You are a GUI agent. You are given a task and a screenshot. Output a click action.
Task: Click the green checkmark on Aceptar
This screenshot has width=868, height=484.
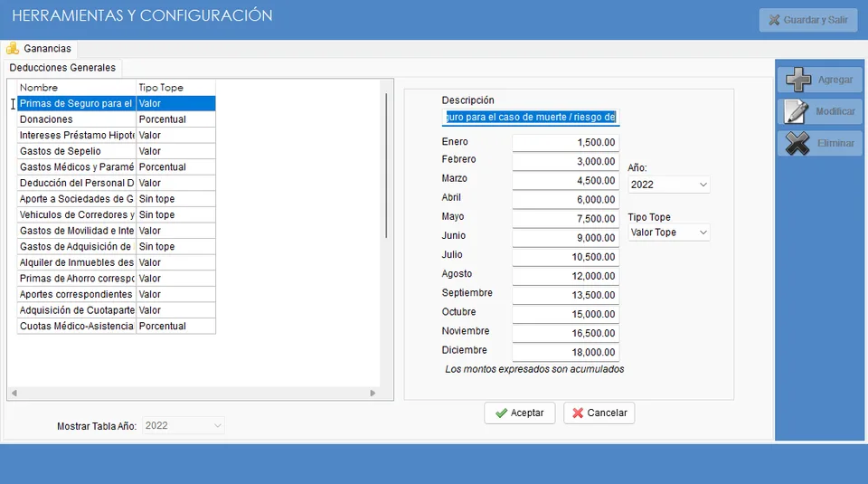[x=502, y=413]
